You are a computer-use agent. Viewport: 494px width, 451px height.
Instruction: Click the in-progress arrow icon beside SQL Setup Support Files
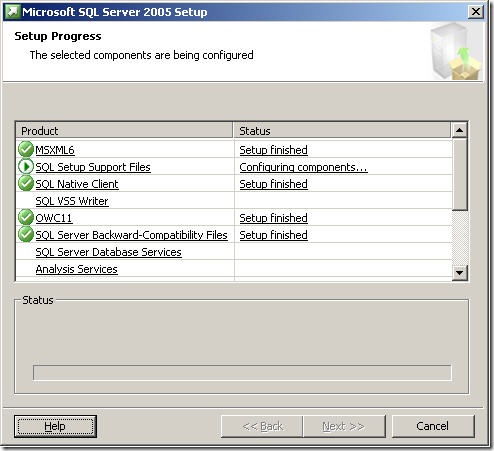coord(26,166)
